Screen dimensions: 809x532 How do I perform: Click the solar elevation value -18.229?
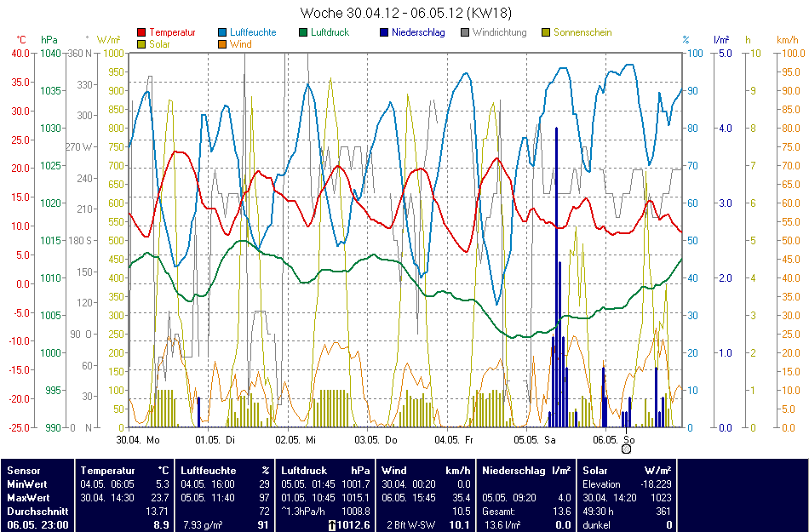[655, 484]
